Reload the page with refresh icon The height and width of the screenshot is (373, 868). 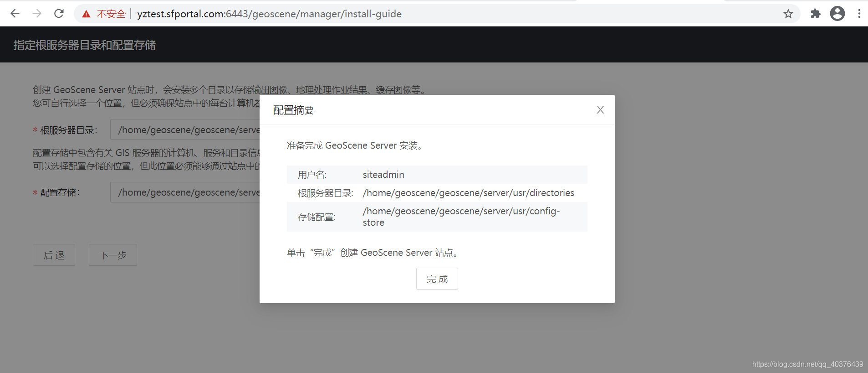click(59, 14)
